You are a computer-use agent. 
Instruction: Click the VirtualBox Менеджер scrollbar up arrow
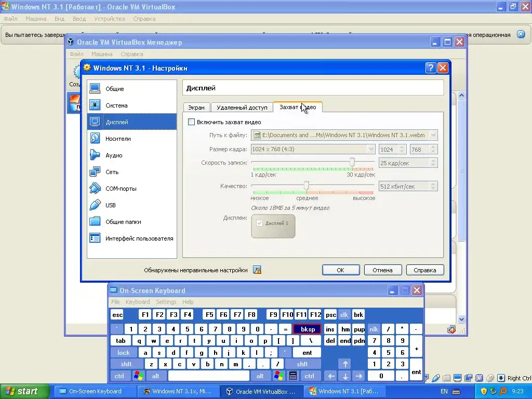461,96
